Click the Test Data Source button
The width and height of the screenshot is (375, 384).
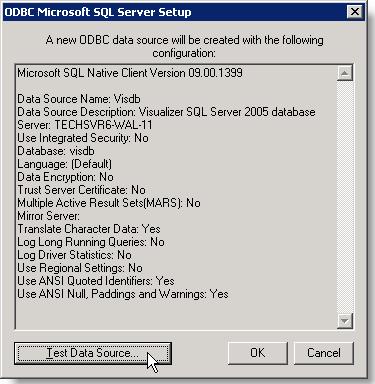(x=93, y=353)
